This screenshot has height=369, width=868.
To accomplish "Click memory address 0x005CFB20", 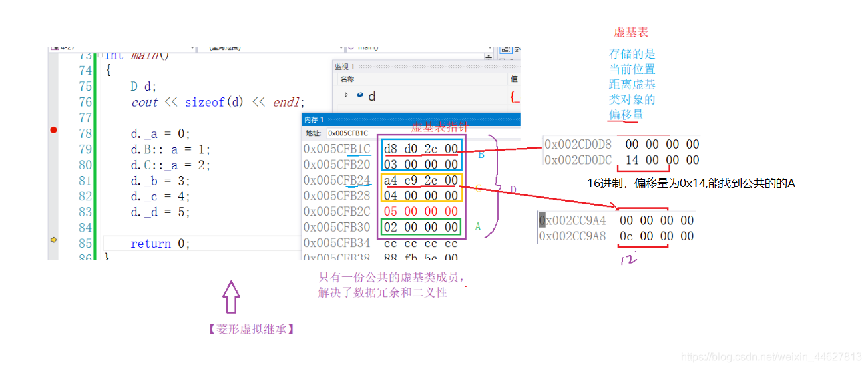I will (337, 165).
